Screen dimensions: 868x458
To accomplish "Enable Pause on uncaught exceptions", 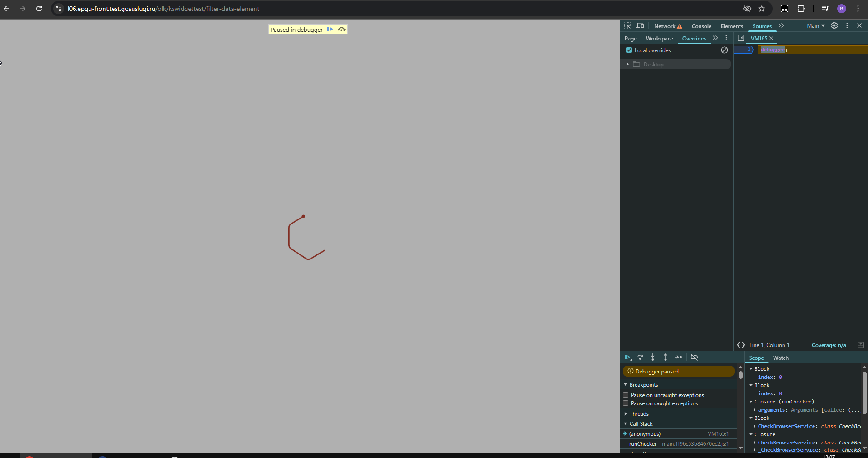I will (626, 395).
